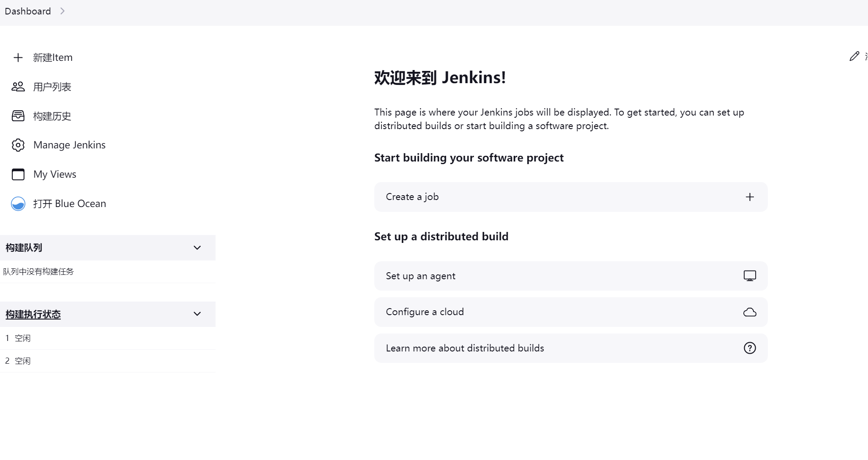
Task: Click the Dashboard breadcrumb
Action: pyautogui.click(x=28, y=11)
